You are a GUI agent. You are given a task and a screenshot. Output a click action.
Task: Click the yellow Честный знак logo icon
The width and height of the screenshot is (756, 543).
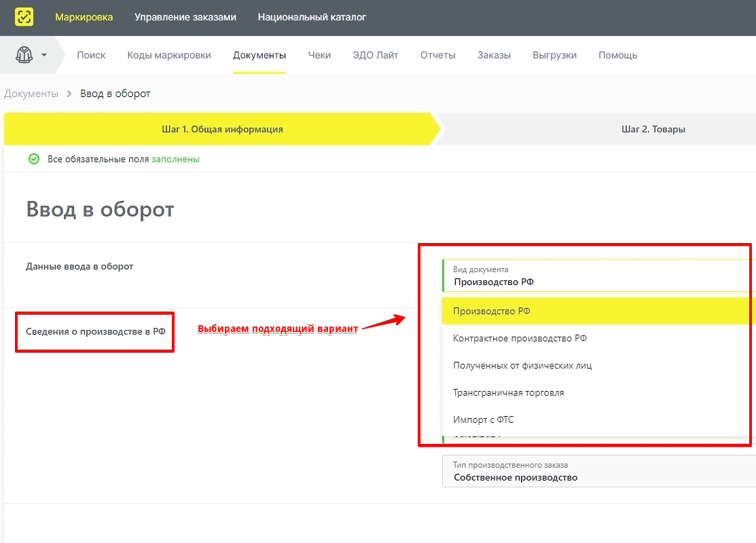point(24,17)
